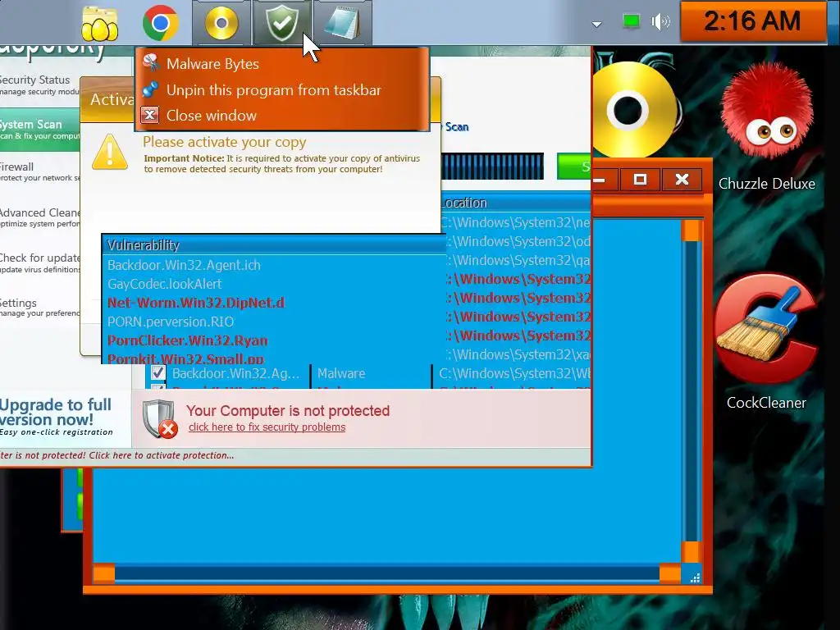Open the notepad taskbar icon
The image size is (840, 630).
tap(342, 23)
